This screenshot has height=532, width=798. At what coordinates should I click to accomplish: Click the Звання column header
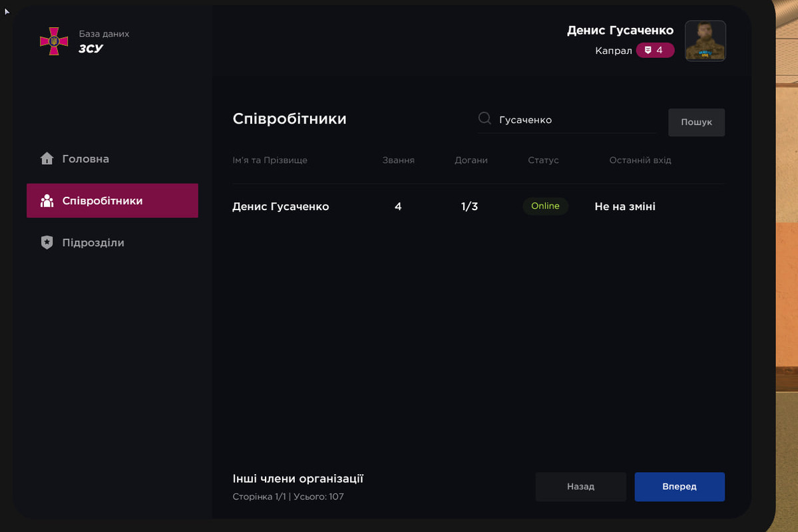399,160
